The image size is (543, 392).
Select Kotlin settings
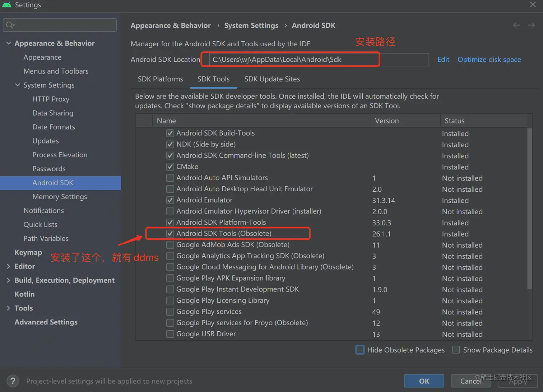click(24, 294)
